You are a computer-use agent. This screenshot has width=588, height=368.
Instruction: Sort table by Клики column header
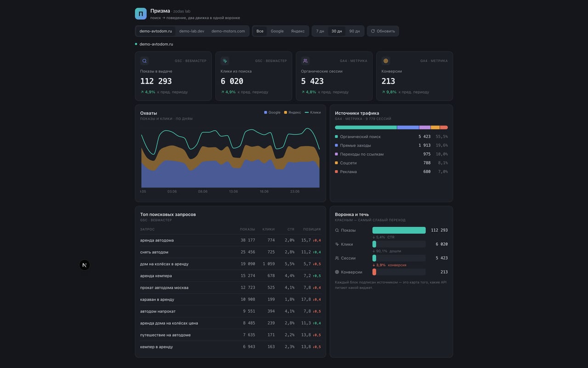click(x=268, y=229)
